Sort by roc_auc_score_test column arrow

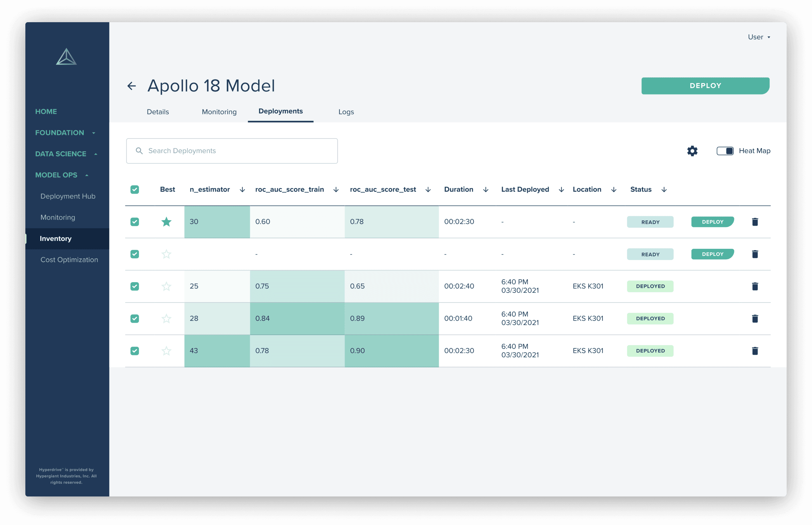pos(428,190)
